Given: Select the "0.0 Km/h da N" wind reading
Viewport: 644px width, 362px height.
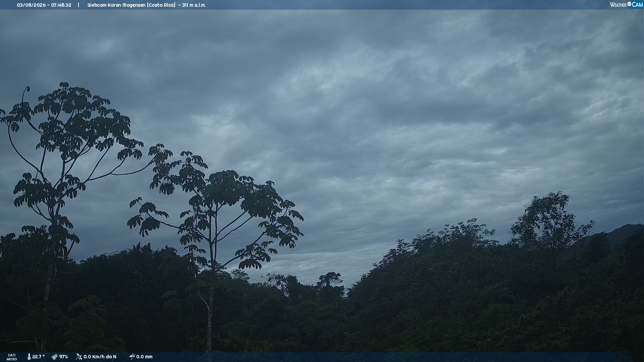Looking at the screenshot, I should [x=100, y=357].
